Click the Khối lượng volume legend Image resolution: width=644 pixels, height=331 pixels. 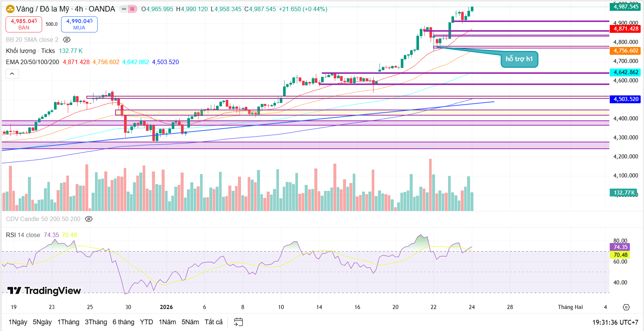(x=30, y=51)
